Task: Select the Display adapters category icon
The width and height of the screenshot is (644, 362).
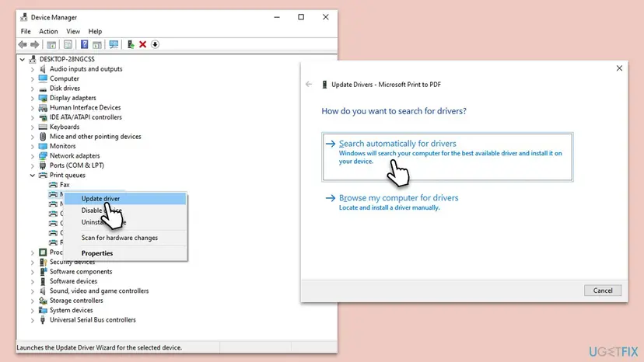Action: [43, 98]
